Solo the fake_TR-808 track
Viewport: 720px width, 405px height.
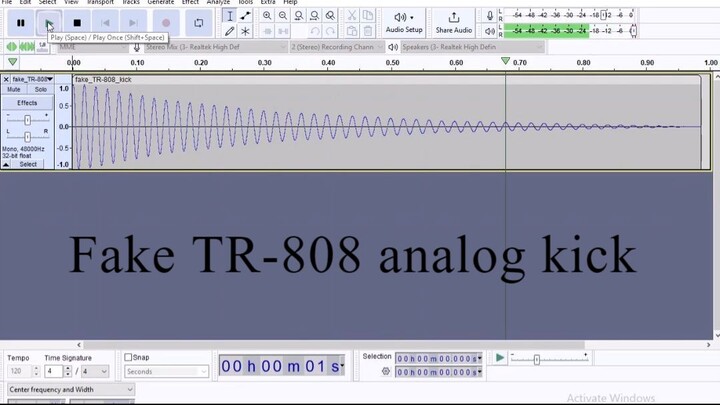coord(40,89)
